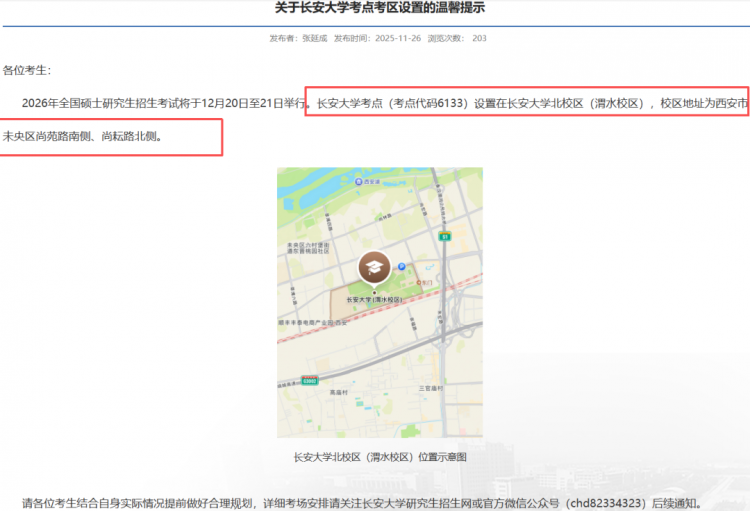Viewport: 750px width, 511px height.
Task: Click the graduation cap map marker
Action: coord(375,268)
